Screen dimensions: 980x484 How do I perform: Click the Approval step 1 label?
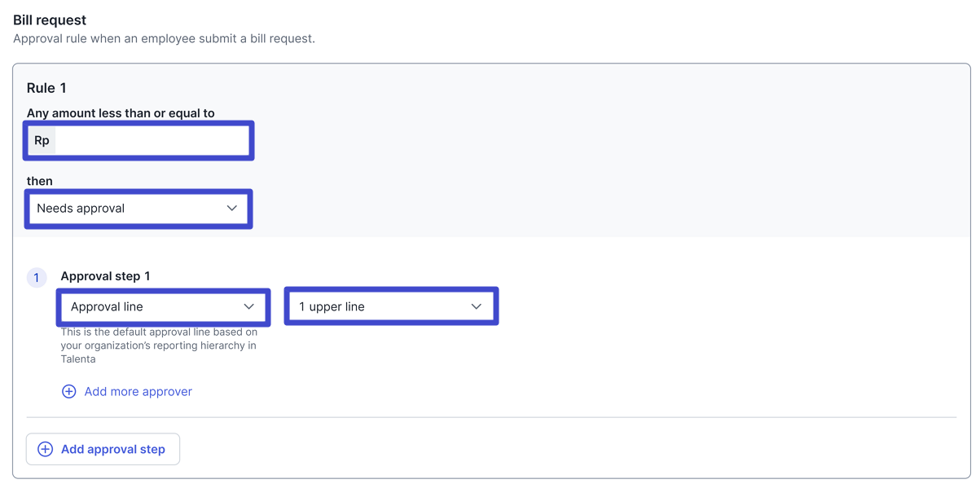[105, 276]
